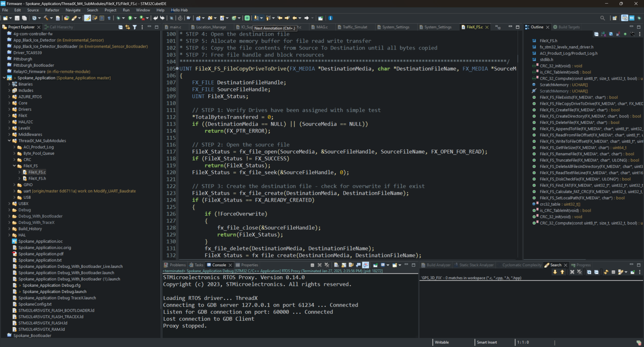Expand the CRC folder node
Image resolution: width=644 pixels, height=347 pixels.
tap(14, 160)
